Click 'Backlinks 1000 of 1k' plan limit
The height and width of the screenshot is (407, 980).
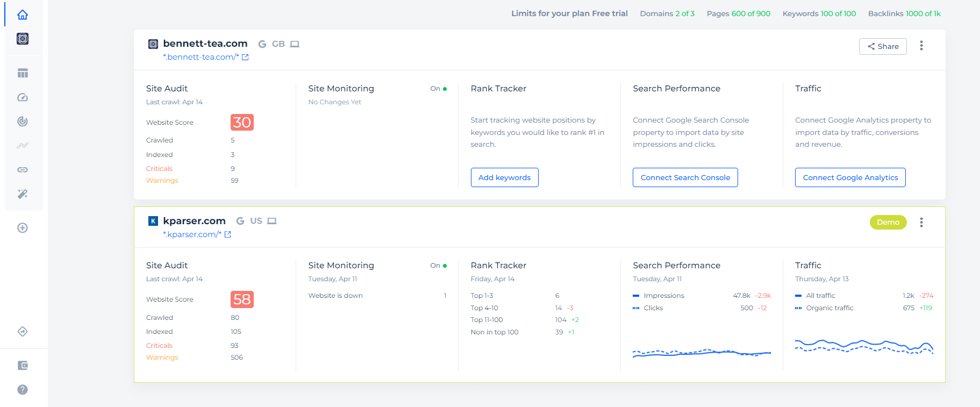pos(904,13)
